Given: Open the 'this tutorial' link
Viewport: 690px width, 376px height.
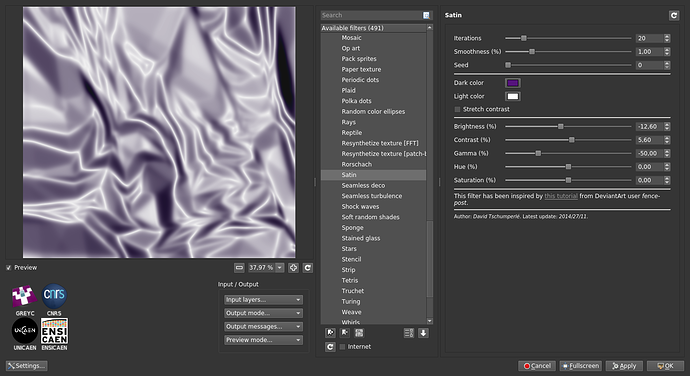Looking at the screenshot, I should [561, 196].
